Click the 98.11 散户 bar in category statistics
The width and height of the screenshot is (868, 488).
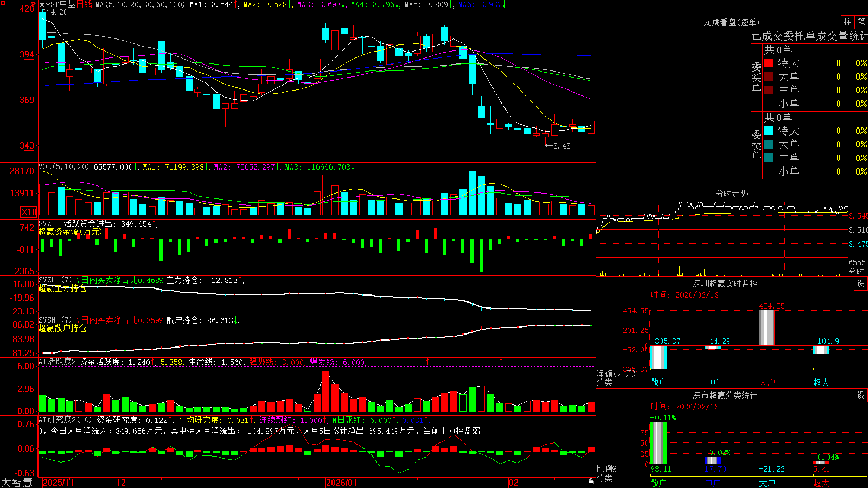pos(659,443)
